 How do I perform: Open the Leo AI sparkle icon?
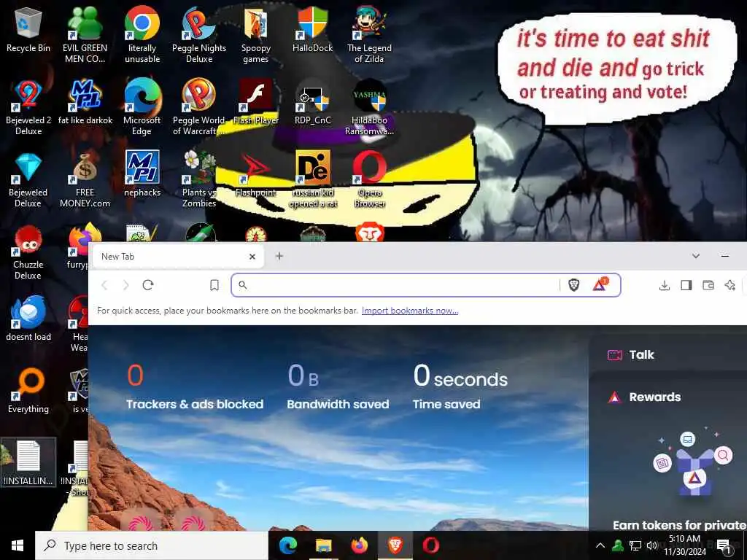pyautogui.click(x=729, y=285)
